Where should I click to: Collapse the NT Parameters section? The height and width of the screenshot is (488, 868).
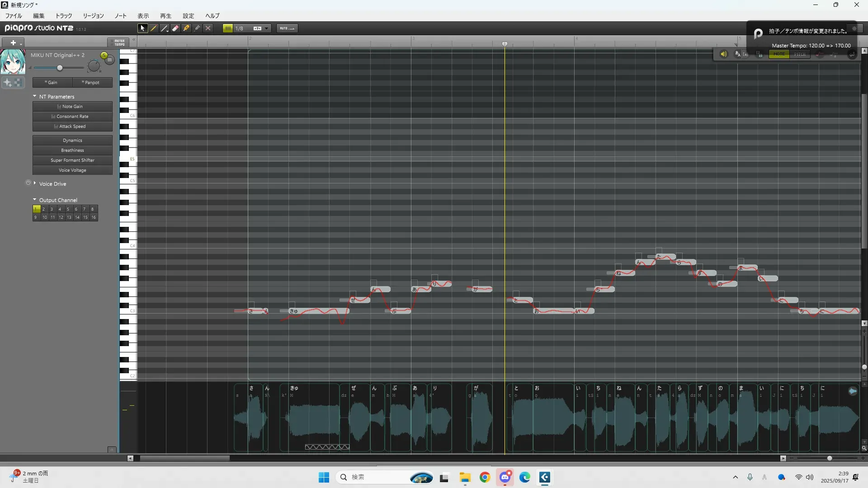[x=35, y=96]
